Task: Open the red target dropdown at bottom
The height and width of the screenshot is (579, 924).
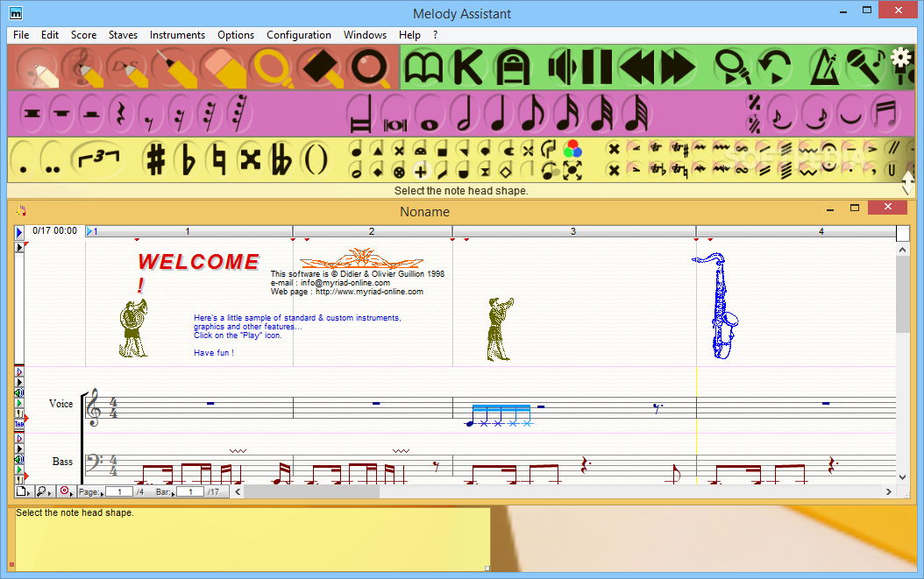Action: pyautogui.click(x=66, y=491)
